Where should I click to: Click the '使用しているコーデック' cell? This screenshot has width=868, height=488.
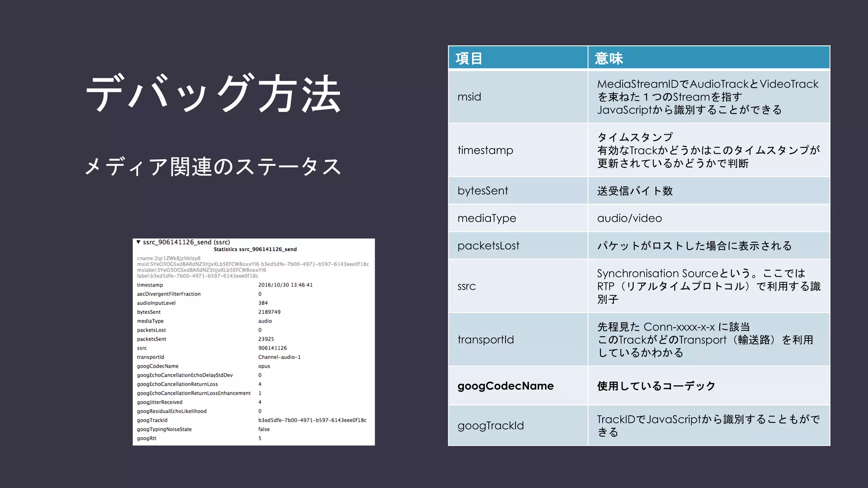point(709,385)
